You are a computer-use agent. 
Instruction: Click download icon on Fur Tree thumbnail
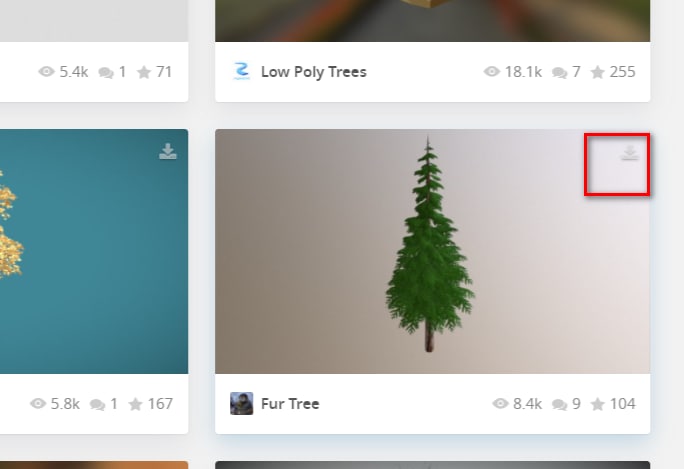[x=629, y=153]
